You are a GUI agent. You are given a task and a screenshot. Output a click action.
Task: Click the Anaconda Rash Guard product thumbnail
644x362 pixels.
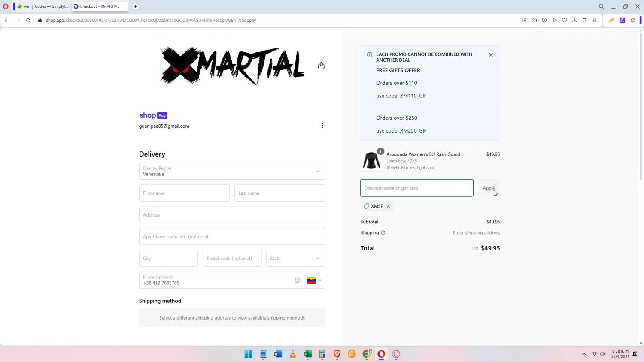371,161
